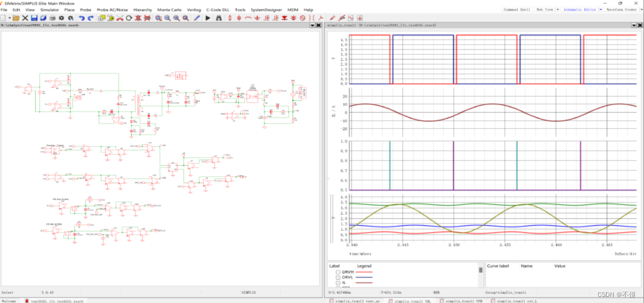The width and height of the screenshot is (644, 303).
Task: Open the File menu
Action: click(4, 10)
